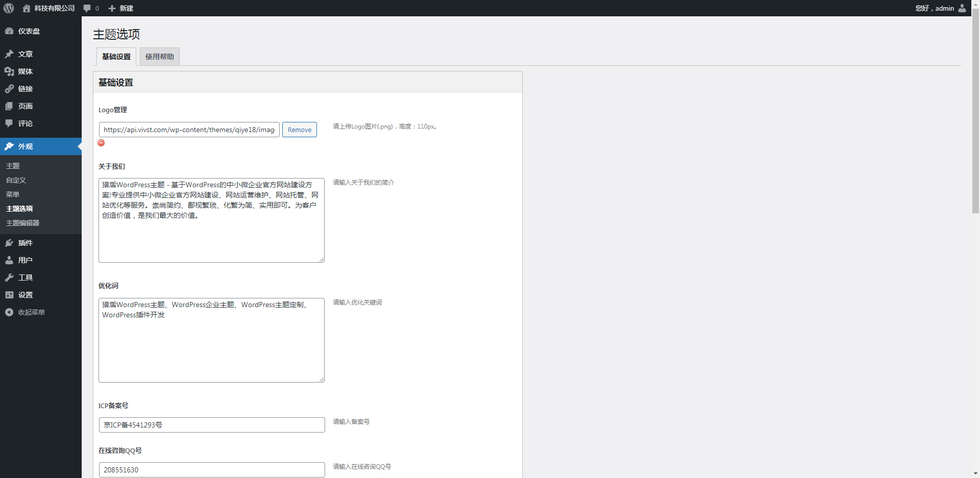980x478 pixels.
Task: Click the 设置 settings icon
Action: [x=9, y=295]
